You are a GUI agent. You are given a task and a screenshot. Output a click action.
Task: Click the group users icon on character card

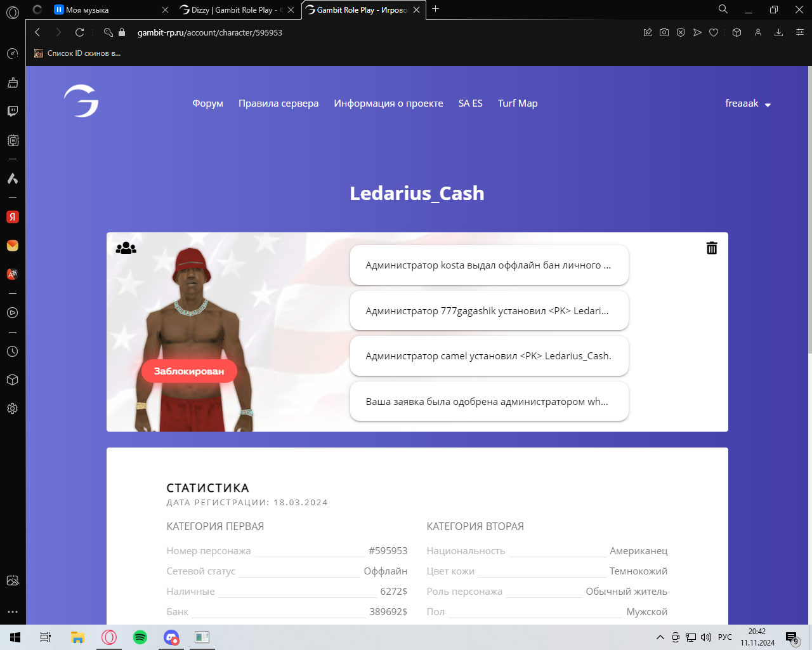pyautogui.click(x=126, y=248)
